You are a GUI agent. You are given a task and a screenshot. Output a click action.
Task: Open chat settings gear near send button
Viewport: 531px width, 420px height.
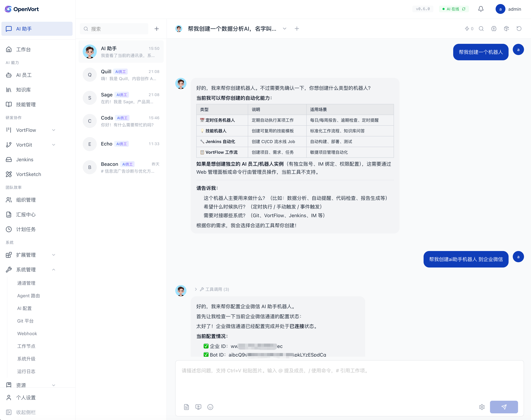(482, 407)
